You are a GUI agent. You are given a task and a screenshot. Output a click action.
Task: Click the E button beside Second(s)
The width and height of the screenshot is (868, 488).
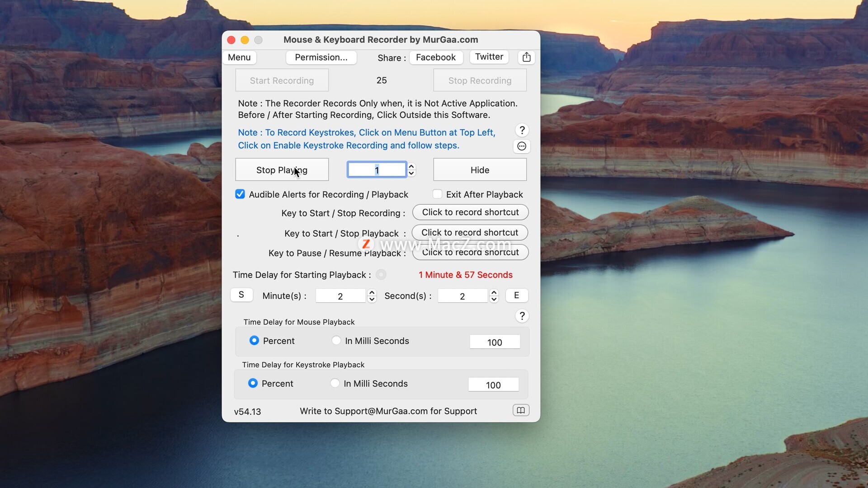(516, 296)
